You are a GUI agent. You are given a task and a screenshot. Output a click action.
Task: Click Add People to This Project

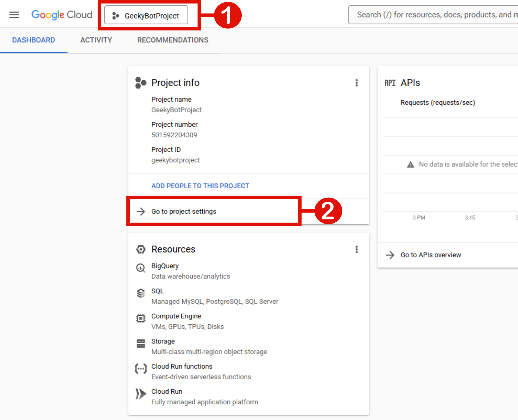(200, 186)
